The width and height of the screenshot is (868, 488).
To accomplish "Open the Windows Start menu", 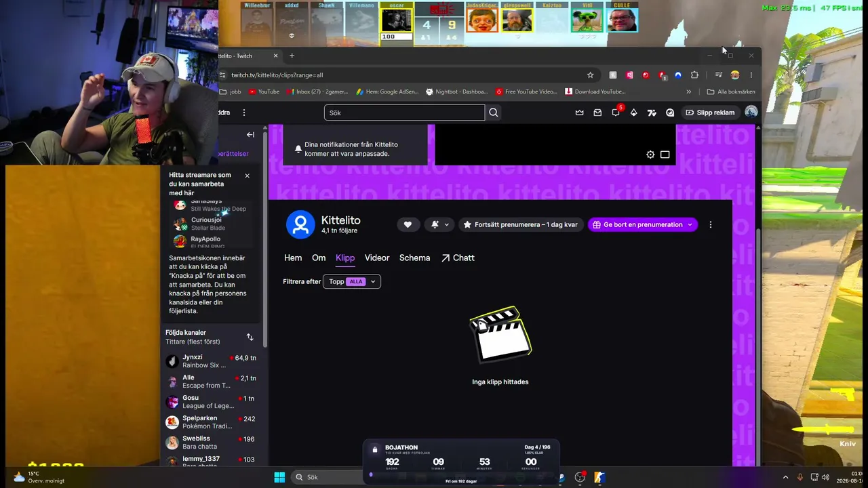I will [279, 477].
